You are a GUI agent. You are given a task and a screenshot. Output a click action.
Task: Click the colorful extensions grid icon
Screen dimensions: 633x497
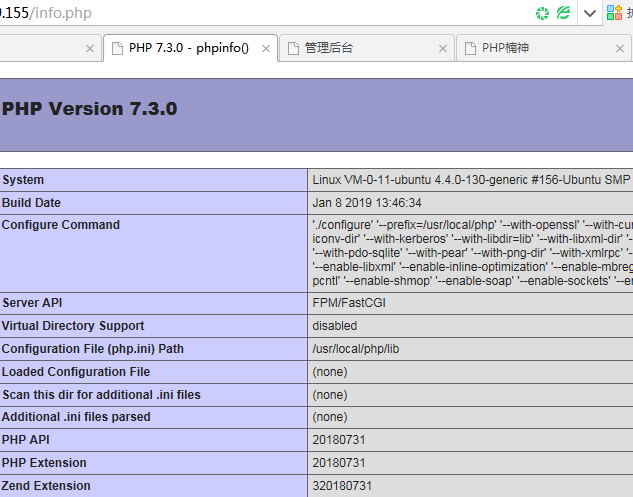pos(614,13)
